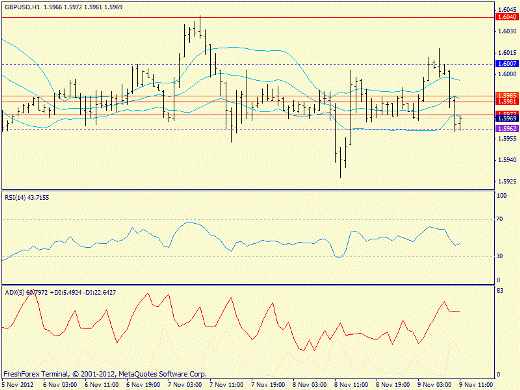Viewport: 520px width, 390px height.
Task: Click the 8 Nov 03:00 time label
Action: point(310,385)
